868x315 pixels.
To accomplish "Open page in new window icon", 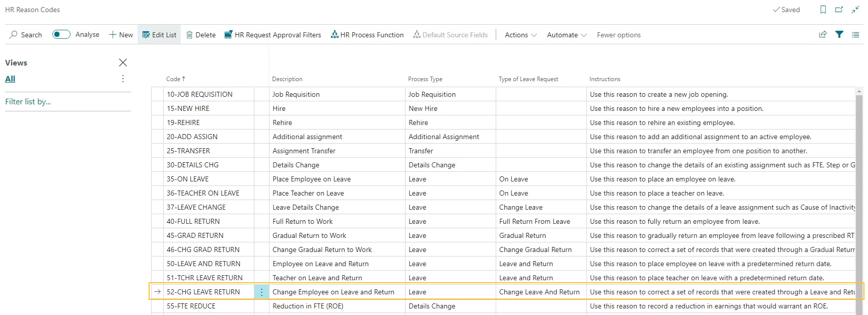I will pos(839,10).
